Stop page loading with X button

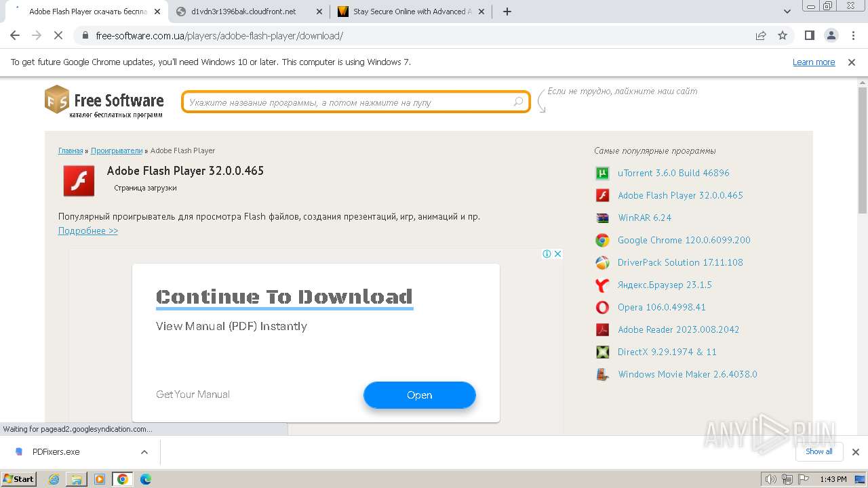point(58,36)
